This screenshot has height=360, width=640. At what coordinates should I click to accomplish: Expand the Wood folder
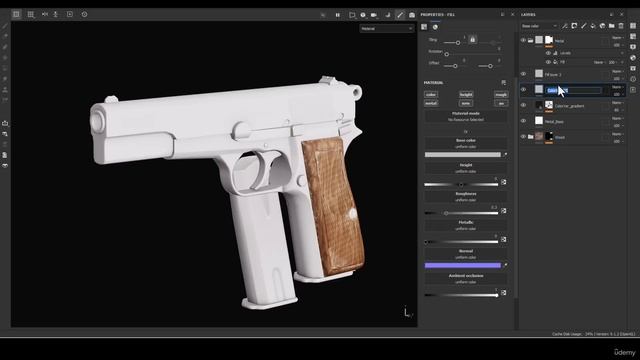point(531,136)
